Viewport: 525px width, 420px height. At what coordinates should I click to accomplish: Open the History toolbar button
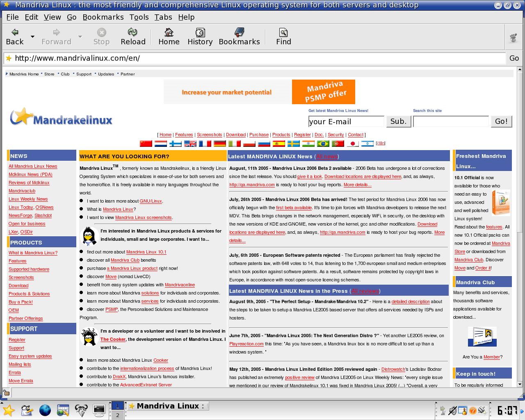pyautogui.click(x=200, y=37)
